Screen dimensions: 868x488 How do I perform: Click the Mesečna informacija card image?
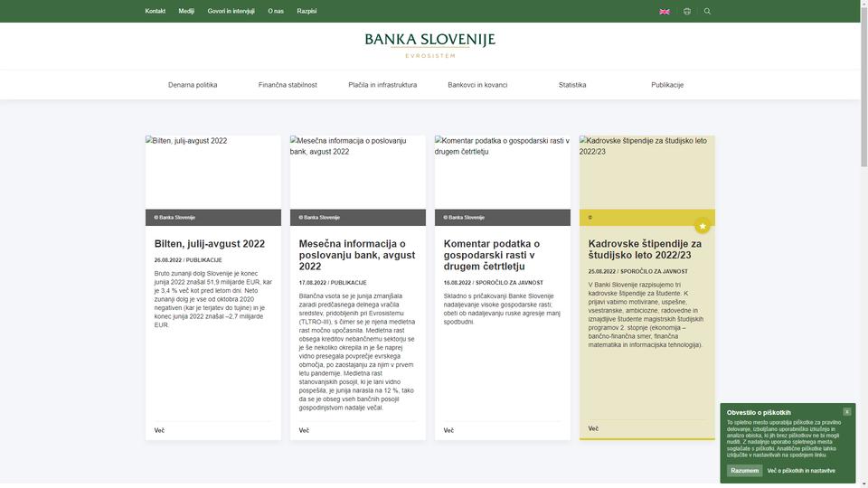click(x=358, y=172)
